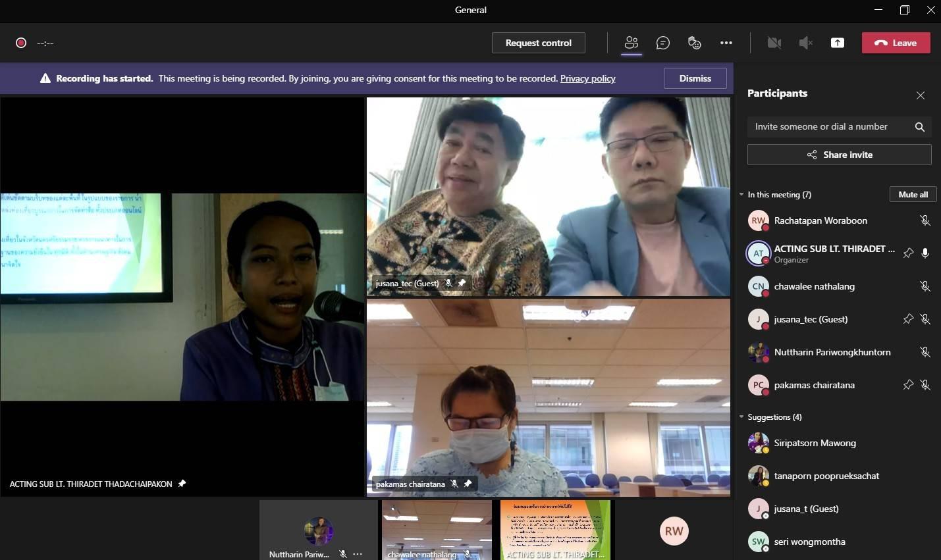Click the red Leave button
Viewport: 941px width, 560px height.
pos(896,43)
